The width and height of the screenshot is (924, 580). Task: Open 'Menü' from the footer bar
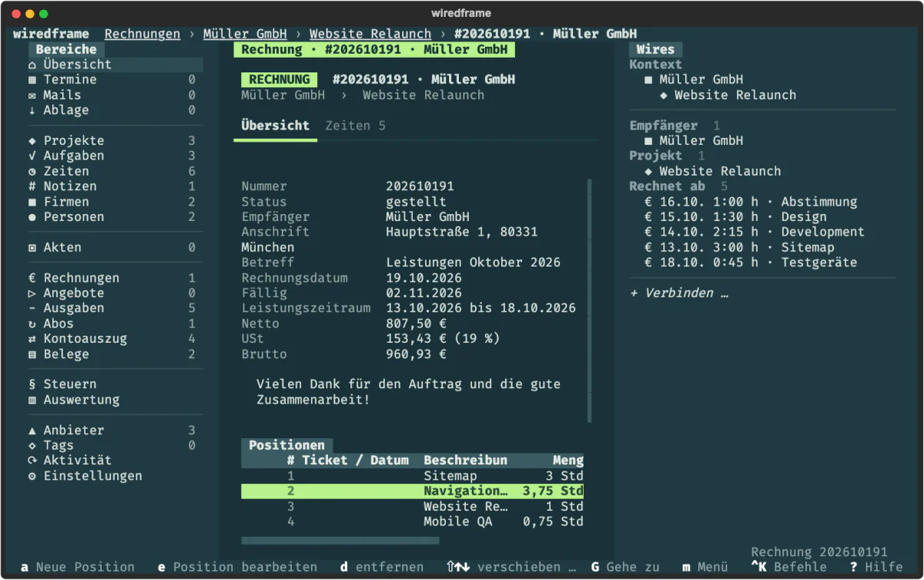[x=705, y=567]
